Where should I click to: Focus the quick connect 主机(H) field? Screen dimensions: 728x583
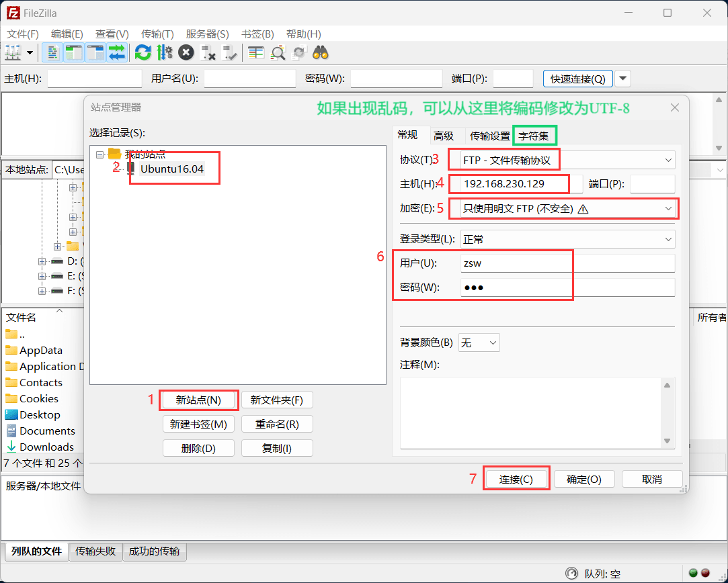click(95, 79)
